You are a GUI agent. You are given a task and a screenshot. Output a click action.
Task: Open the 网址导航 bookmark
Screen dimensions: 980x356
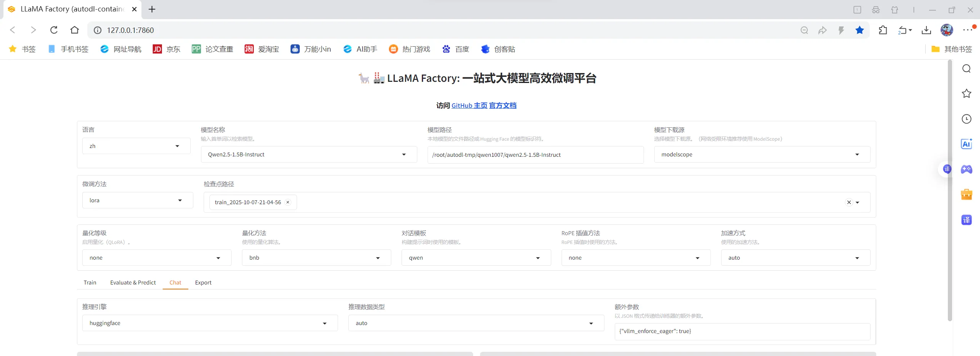pos(121,49)
